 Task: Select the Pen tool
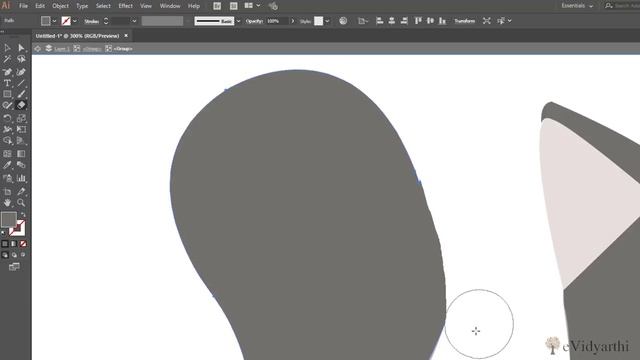(7, 72)
